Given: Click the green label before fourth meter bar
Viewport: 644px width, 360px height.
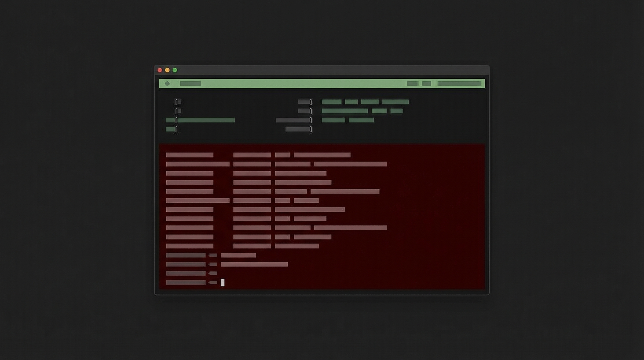Looking at the screenshot, I should pyautogui.click(x=170, y=129).
